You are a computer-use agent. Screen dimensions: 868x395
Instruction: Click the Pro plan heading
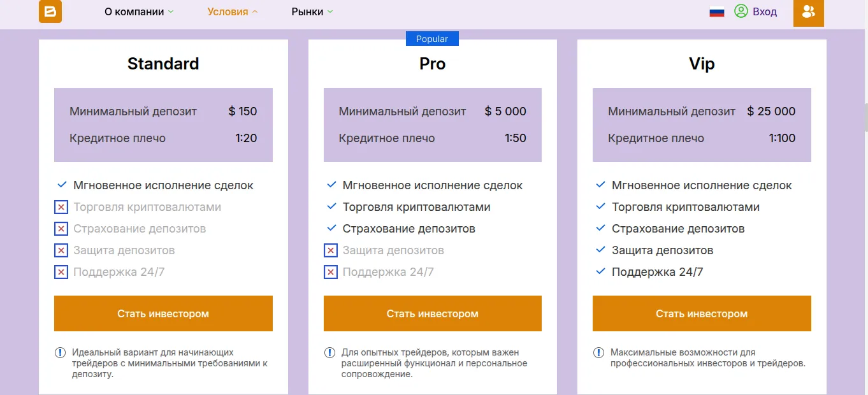[433, 64]
